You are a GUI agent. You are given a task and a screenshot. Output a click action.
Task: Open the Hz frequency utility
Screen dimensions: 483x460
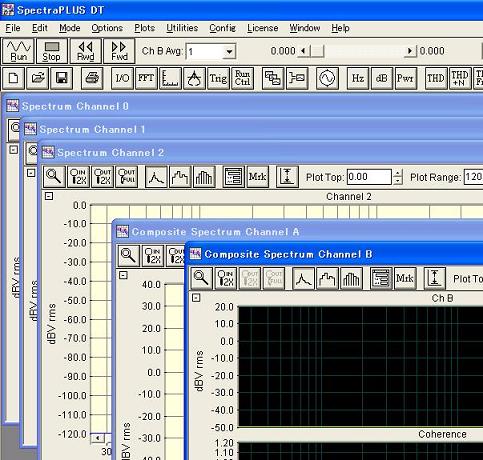pos(358,78)
